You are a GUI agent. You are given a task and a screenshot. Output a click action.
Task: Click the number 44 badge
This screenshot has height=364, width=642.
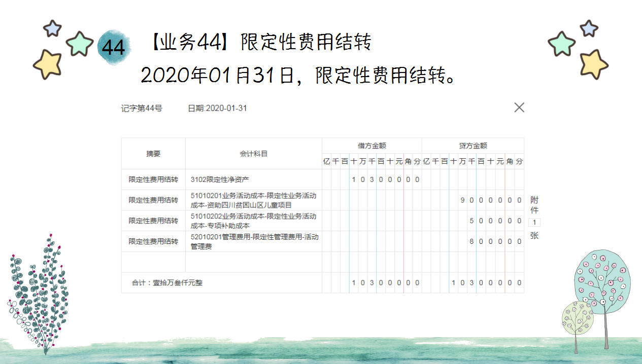[x=114, y=47]
